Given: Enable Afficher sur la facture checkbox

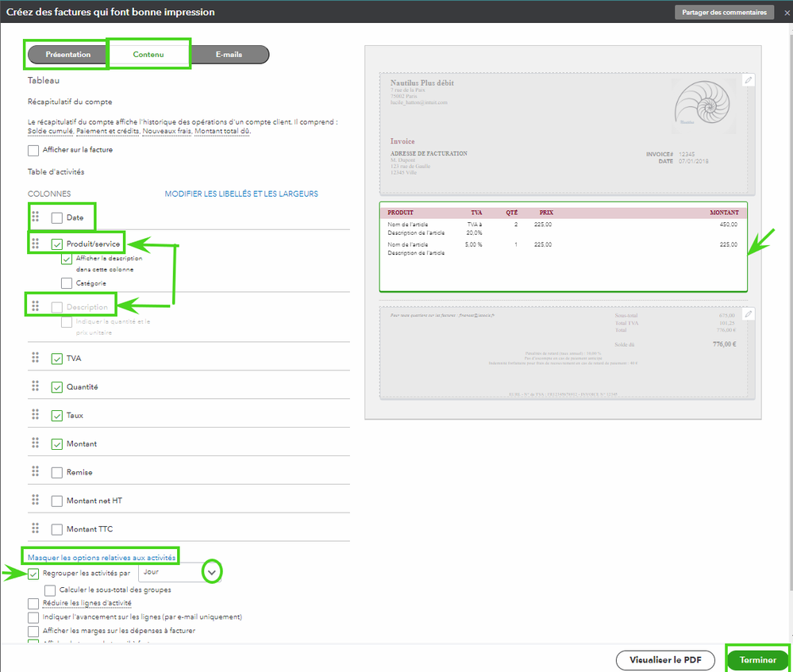Looking at the screenshot, I should 33,150.
